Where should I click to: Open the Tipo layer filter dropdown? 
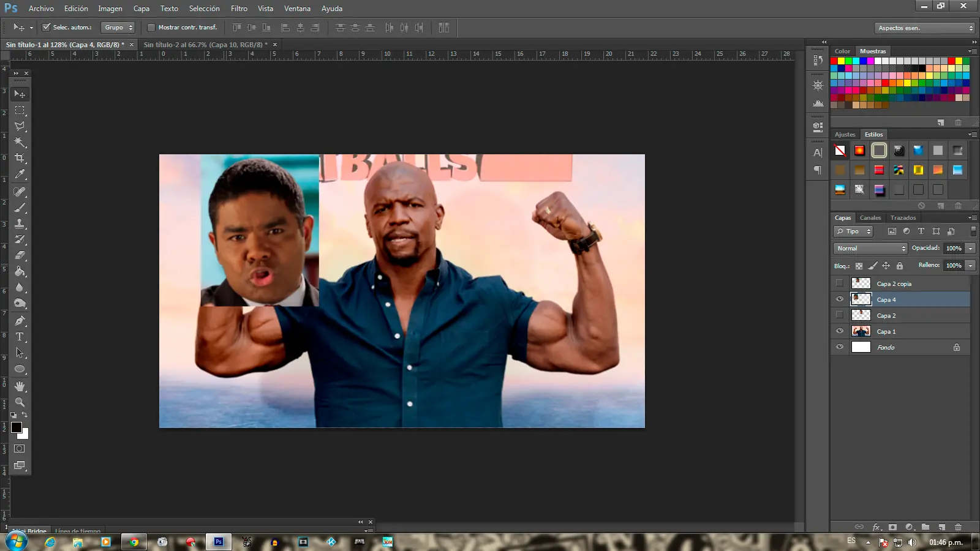tap(853, 231)
